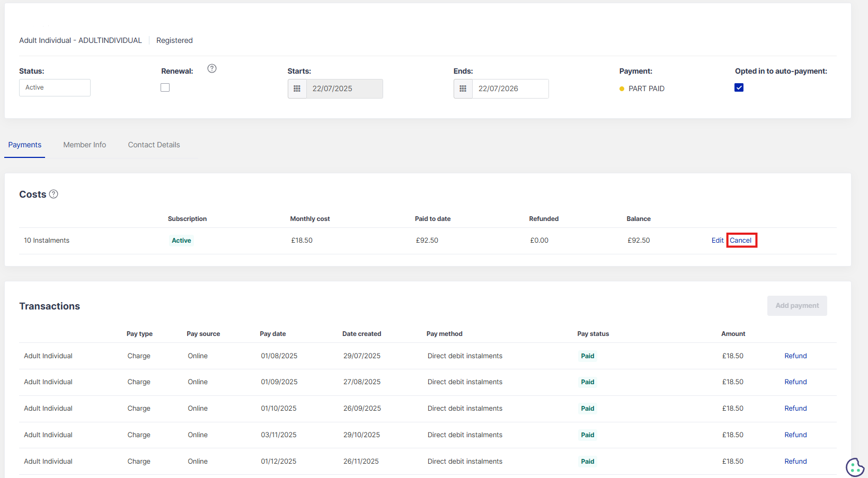Image resolution: width=868 pixels, height=478 pixels.
Task: Open the cookie preferences icon
Action: [854, 467]
